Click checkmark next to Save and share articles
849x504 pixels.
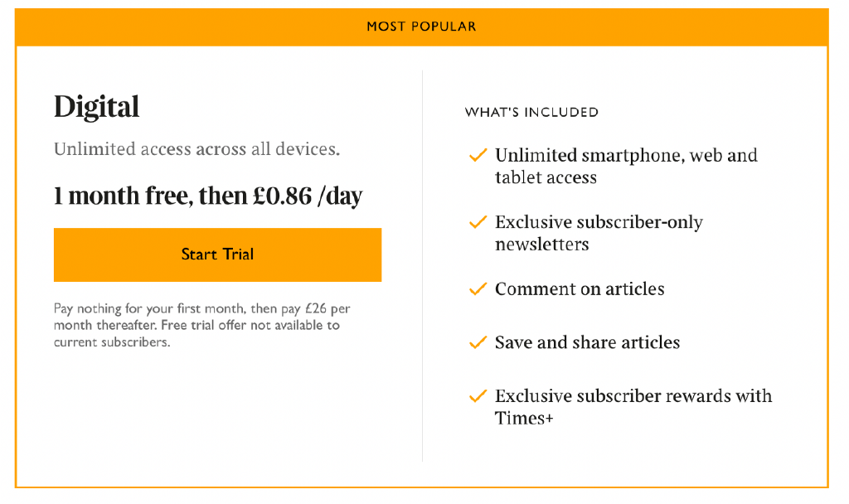coord(478,342)
